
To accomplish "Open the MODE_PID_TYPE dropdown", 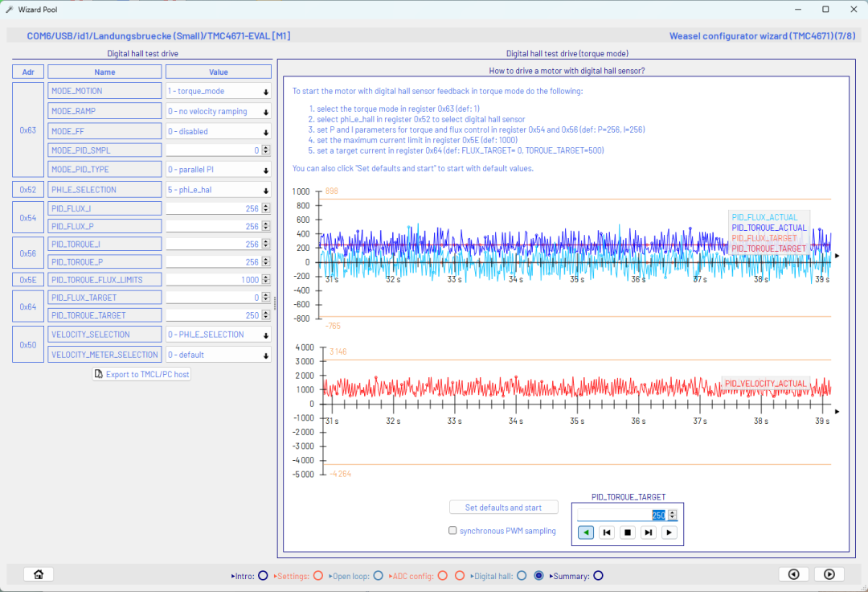I will 218,170.
